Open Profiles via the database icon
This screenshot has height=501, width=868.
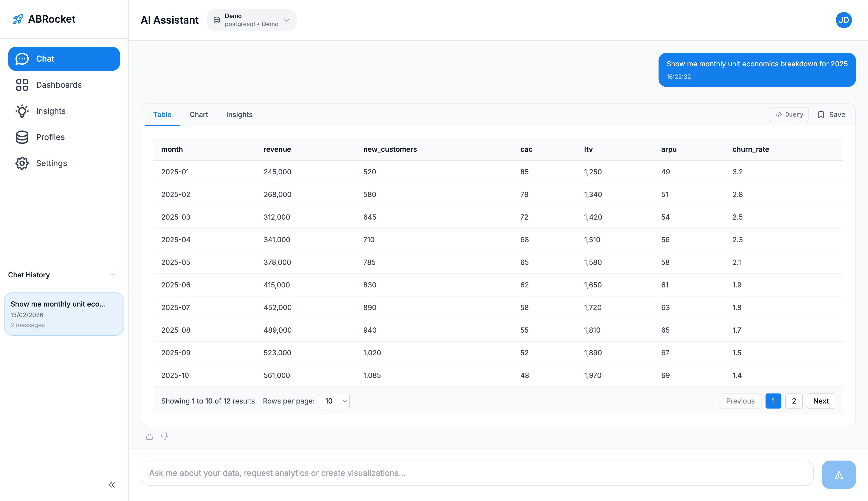(22, 137)
